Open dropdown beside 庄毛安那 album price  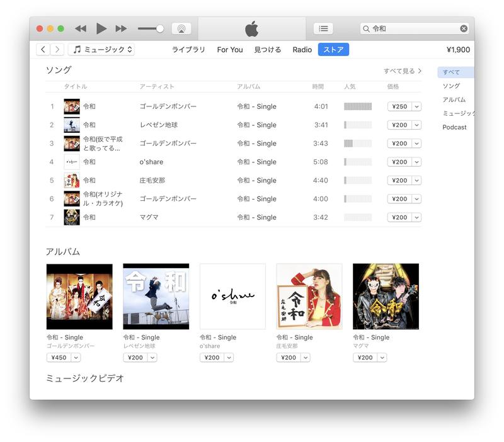(x=306, y=358)
